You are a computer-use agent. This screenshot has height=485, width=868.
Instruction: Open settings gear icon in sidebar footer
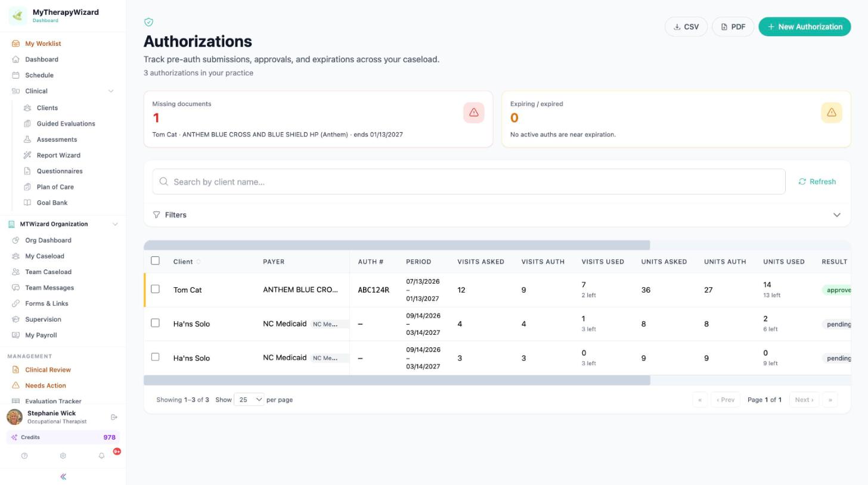click(x=63, y=456)
